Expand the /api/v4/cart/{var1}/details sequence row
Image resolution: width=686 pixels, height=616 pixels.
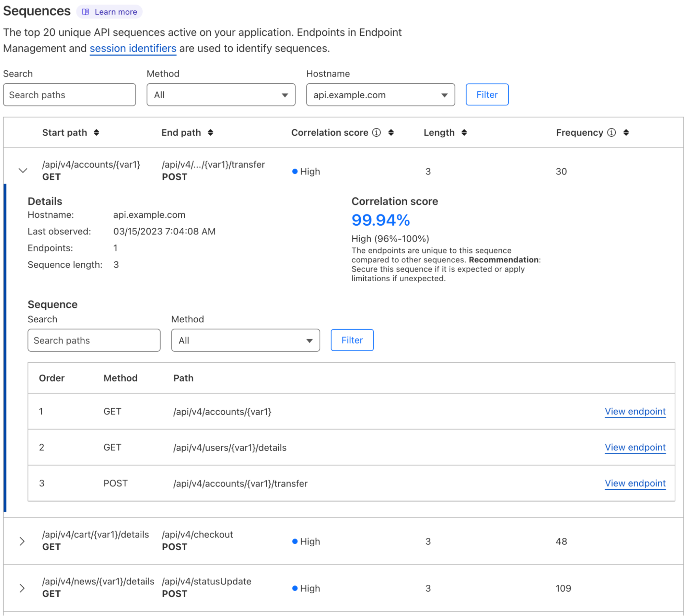point(22,541)
